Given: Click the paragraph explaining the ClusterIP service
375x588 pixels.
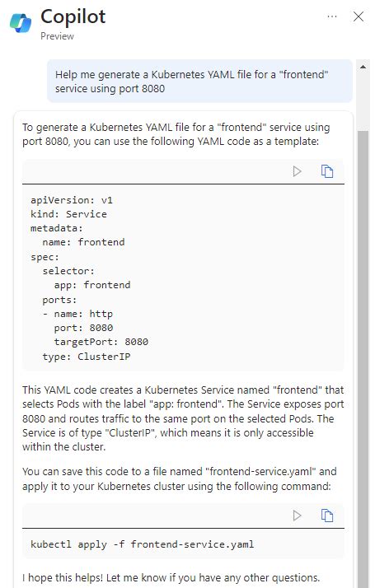Looking at the screenshot, I should [x=183, y=418].
